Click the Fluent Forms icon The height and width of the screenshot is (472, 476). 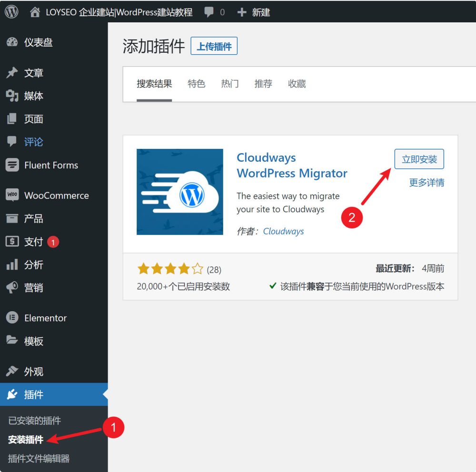coord(12,165)
